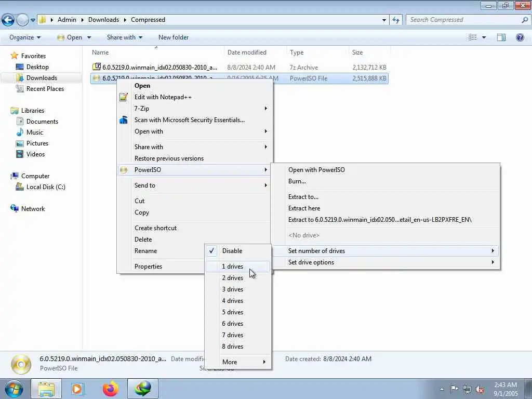The width and height of the screenshot is (532, 399).
Task: Click the Open toolbar button
Action: [x=70, y=37]
